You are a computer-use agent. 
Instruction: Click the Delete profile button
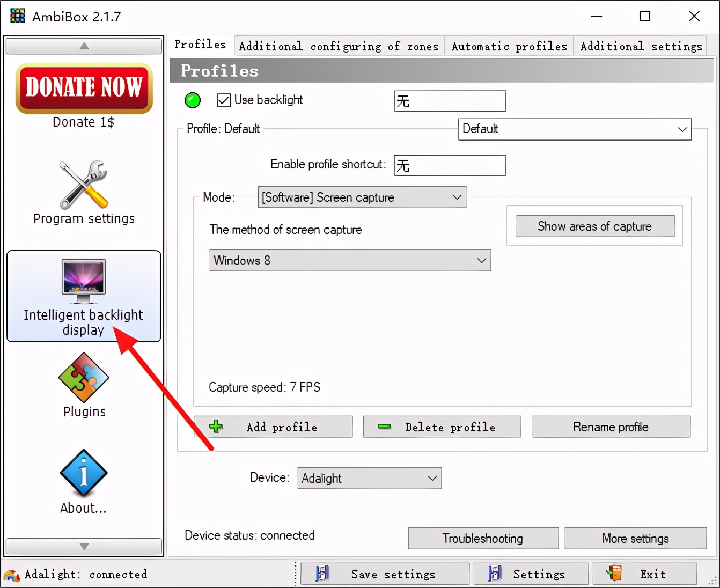point(442,427)
